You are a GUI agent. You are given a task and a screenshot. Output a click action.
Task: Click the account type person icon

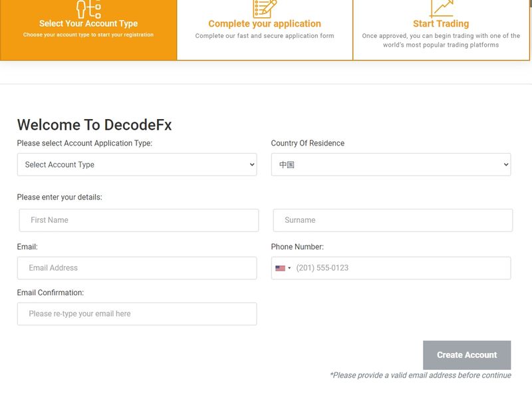tap(88, 9)
